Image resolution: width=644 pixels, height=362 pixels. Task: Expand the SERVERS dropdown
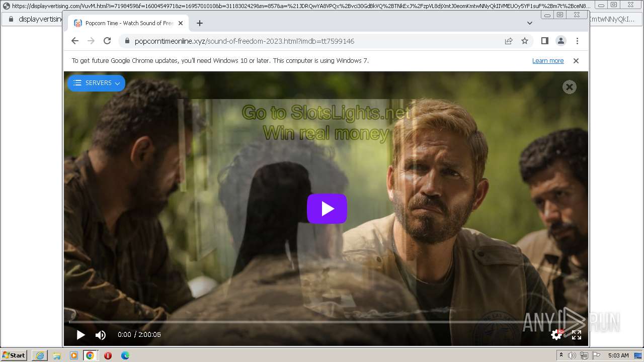(96, 83)
